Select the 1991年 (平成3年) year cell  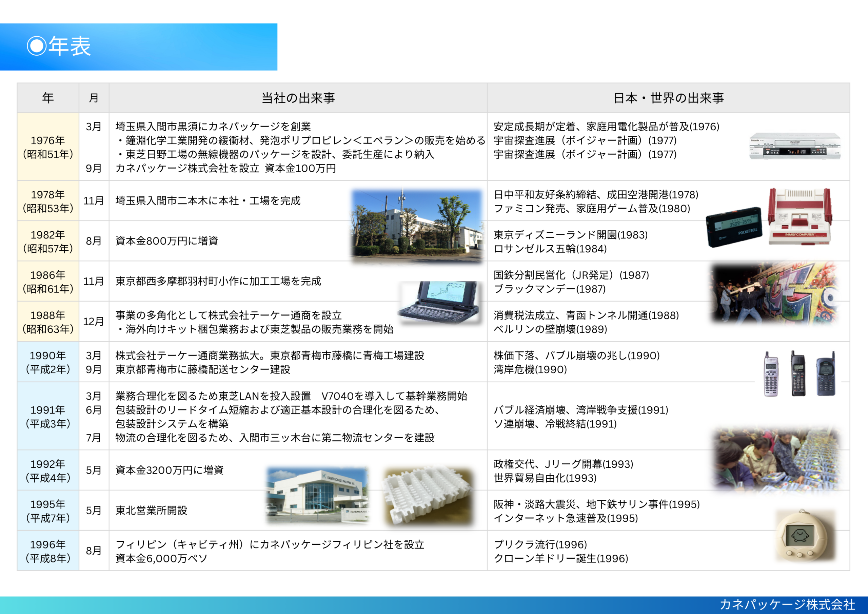(48, 417)
